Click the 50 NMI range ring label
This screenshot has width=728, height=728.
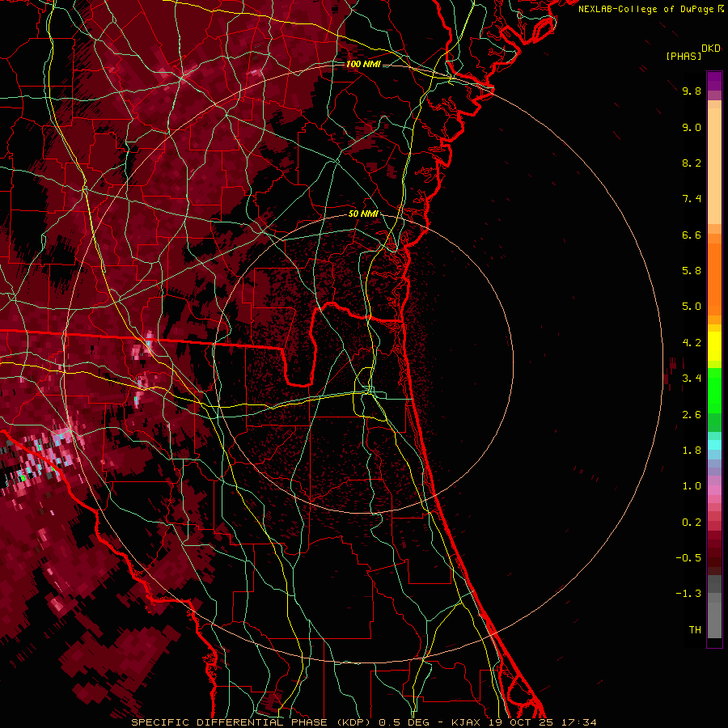[x=363, y=214]
